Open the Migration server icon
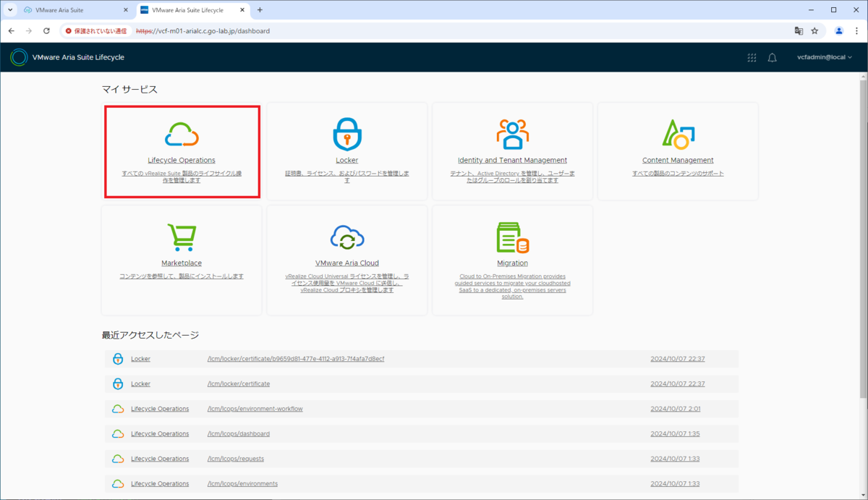This screenshot has width=868, height=500. tap(512, 237)
